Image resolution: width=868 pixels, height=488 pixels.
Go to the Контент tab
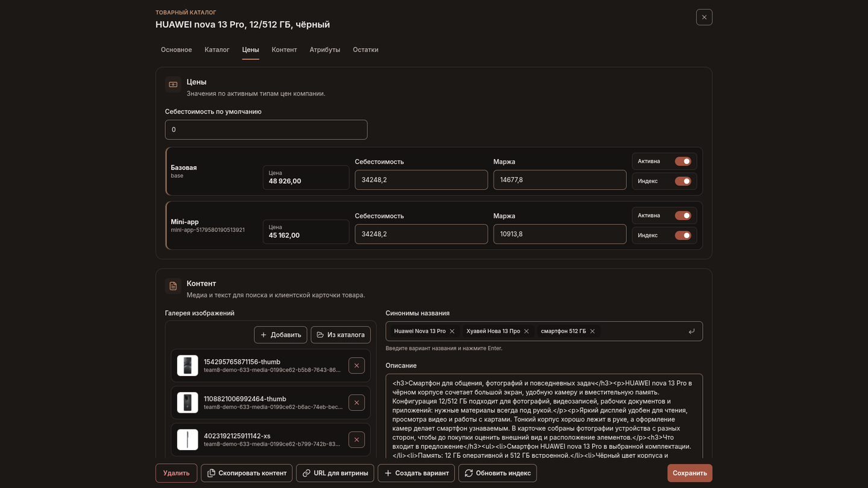coord(285,49)
